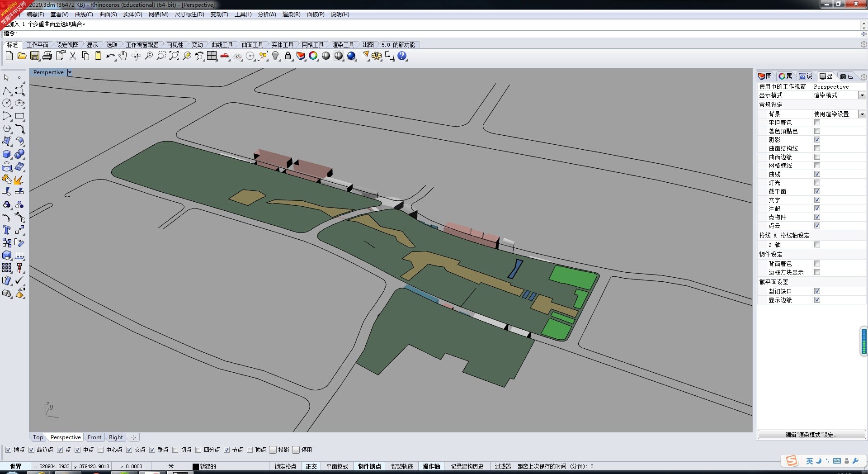This screenshot has height=474, width=868.
Task: Open the 背景 dropdown
Action: coord(862,114)
